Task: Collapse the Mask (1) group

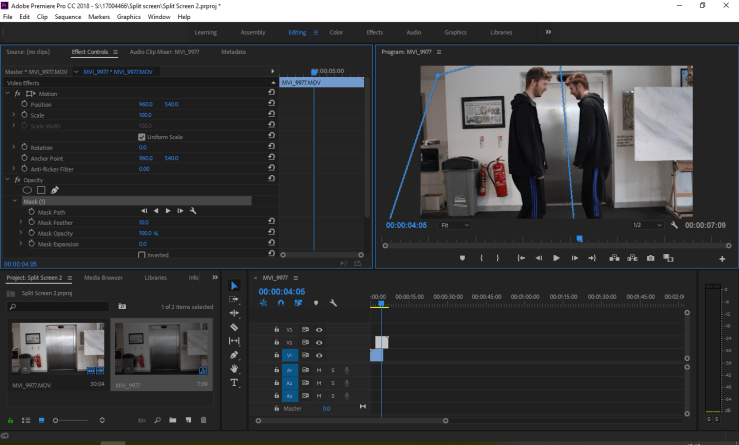Action: click(15, 201)
